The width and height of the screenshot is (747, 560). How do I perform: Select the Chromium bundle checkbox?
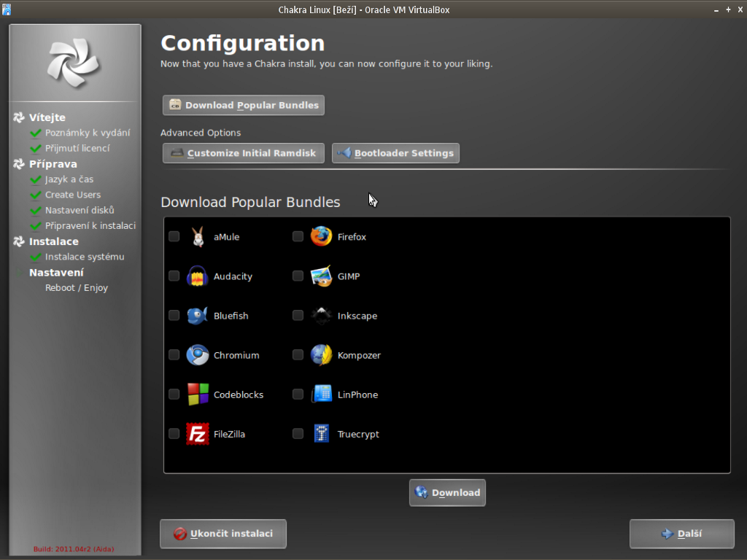(174, 355)
